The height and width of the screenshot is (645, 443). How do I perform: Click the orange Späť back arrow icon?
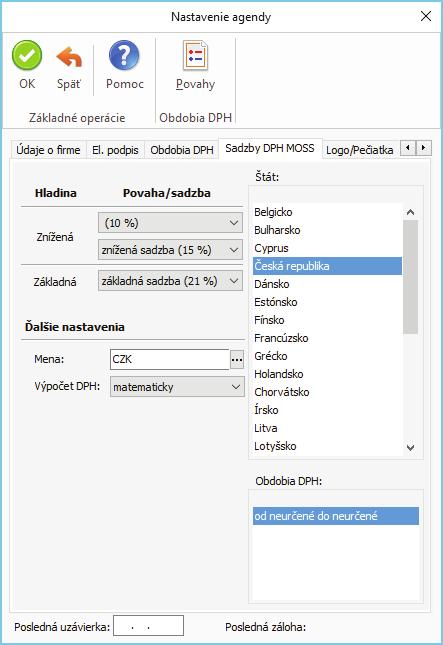[x=69, y=57]
